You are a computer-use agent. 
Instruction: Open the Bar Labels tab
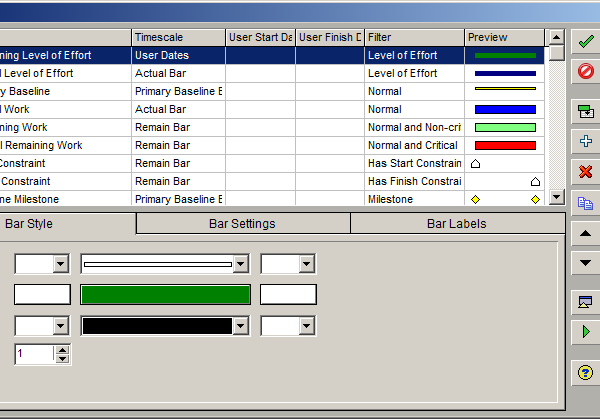[457, 223]
